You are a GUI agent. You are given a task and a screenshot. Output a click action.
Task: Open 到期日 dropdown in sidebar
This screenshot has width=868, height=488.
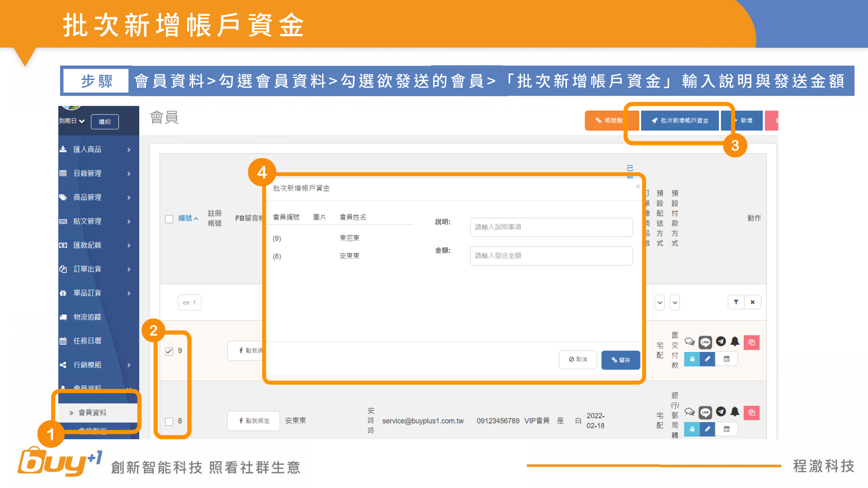pos(72,121)
